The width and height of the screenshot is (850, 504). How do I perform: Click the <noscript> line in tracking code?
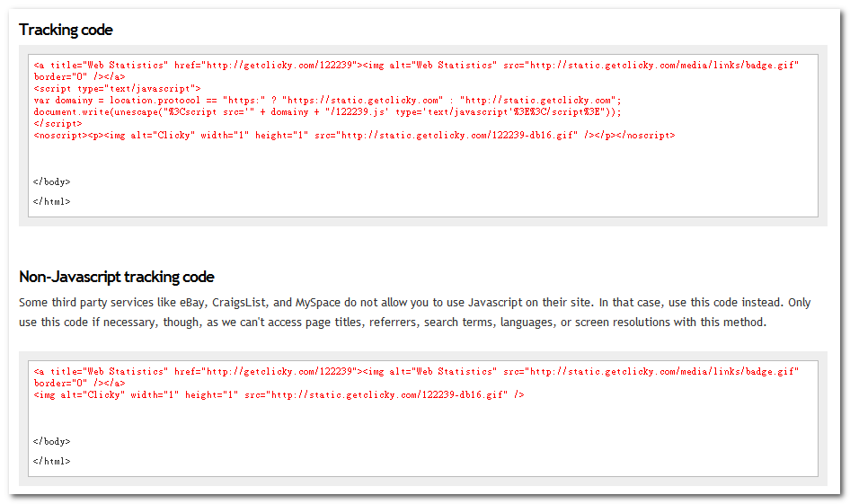353,135
